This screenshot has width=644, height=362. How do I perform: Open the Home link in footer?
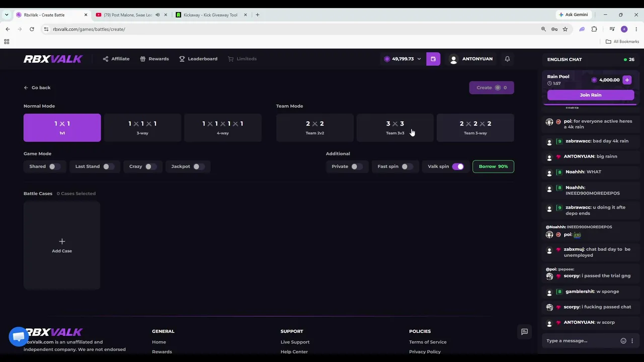tap(159, 342)
